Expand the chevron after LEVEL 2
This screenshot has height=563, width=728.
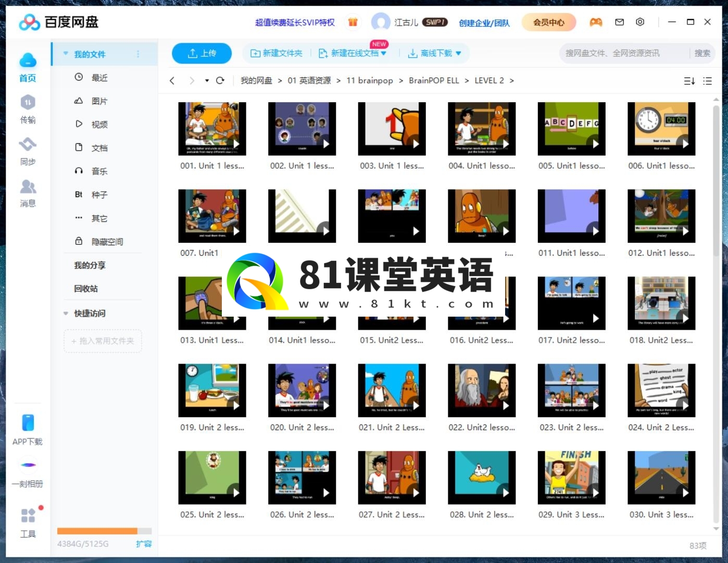pos(512,81)
